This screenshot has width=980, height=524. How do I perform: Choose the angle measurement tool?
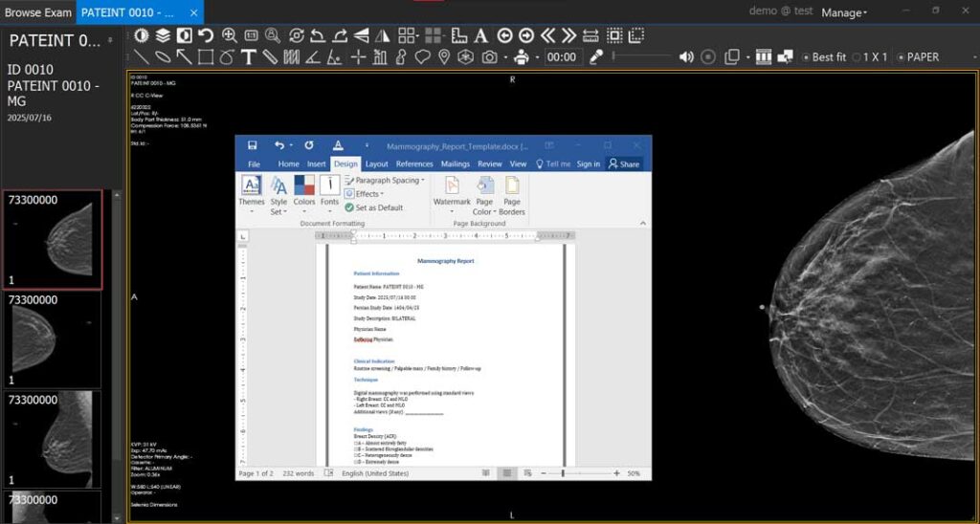point(313,57)
